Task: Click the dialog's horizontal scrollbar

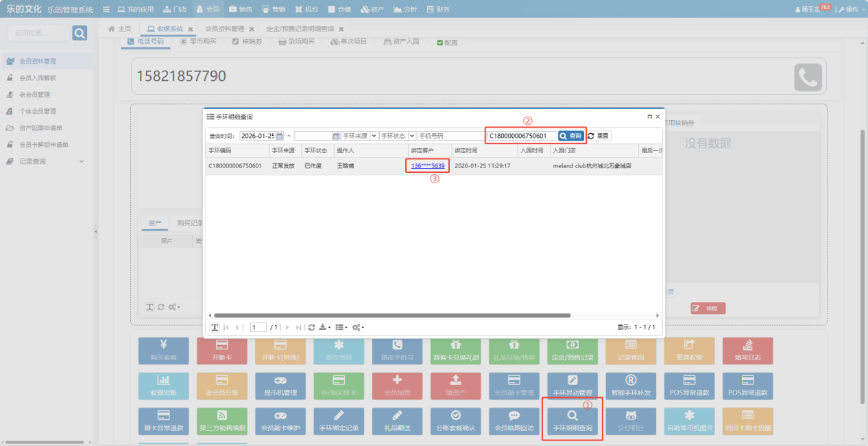Action: (391, 316)
